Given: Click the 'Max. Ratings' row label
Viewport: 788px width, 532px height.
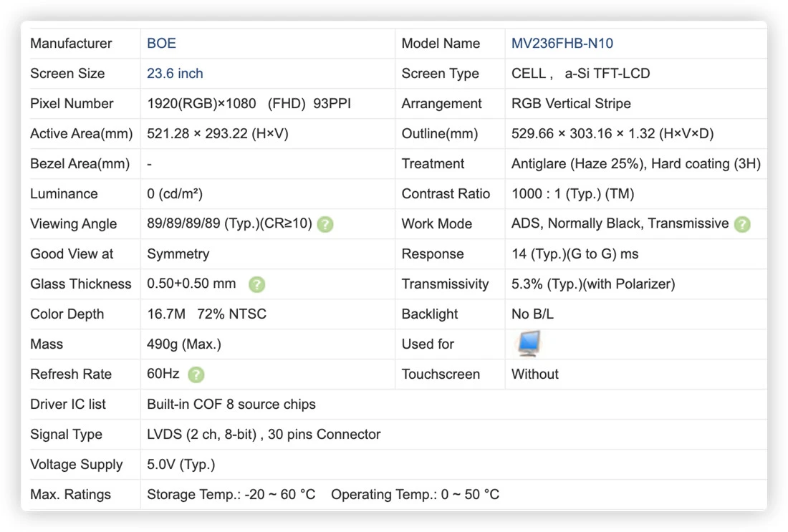Looking at the screenshot, I should [x=70, y=495].
